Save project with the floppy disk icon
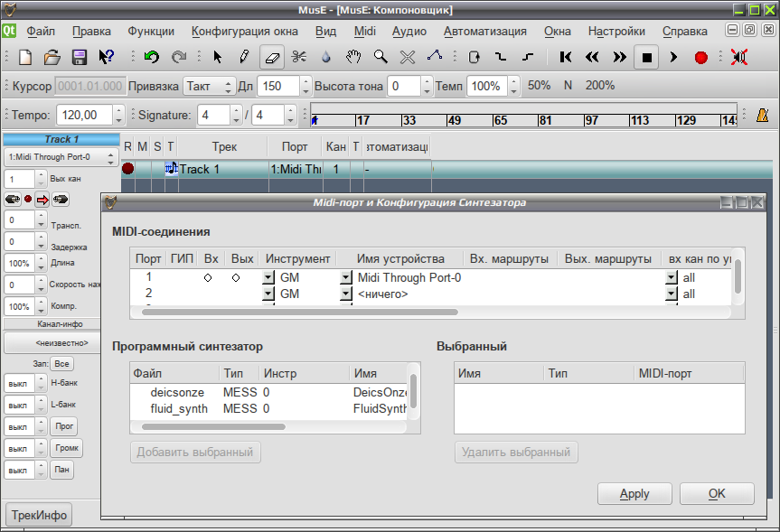The width and height of the screenshot is (780, 532). (80, 57)
